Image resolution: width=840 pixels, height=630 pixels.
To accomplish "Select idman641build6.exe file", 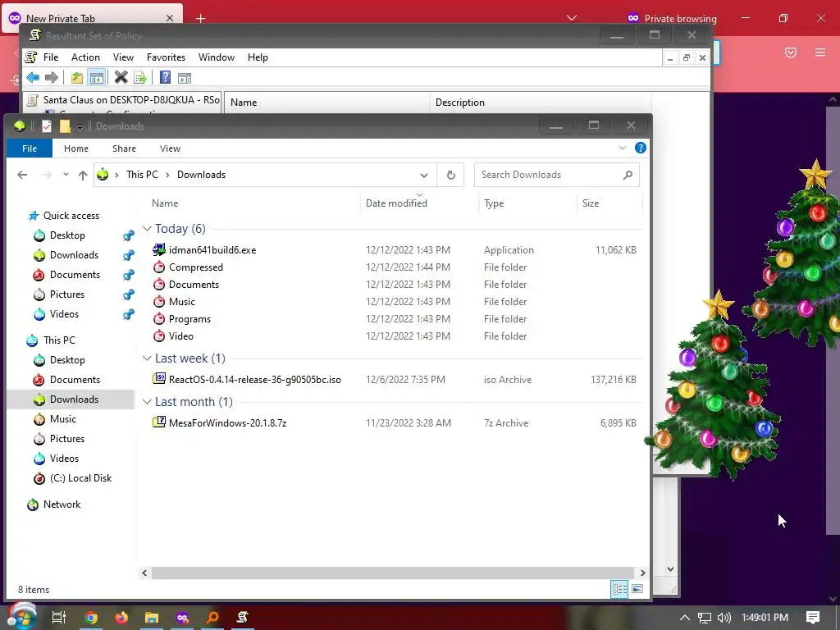I will 212,250.
